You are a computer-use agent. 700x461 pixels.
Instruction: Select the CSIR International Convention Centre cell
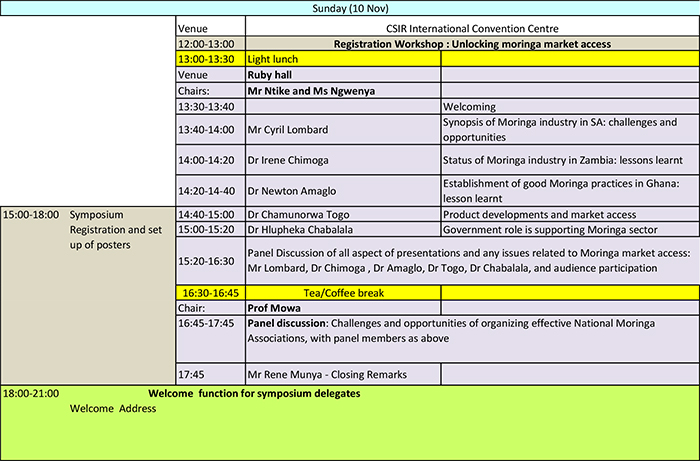(x=471, y=27)
